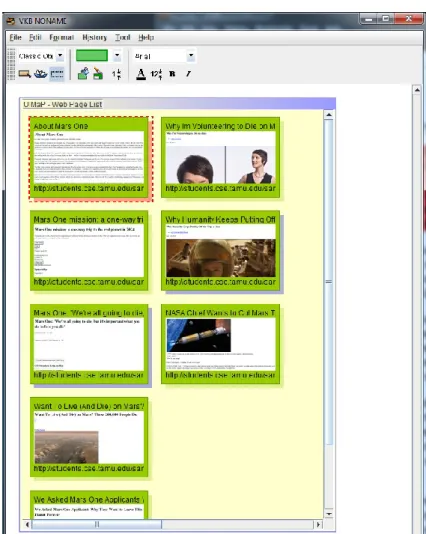Screen dimensions: 426x534
Task: Click URL under Want to Live card
Action: pyautogui.click(x=89, y=469)
